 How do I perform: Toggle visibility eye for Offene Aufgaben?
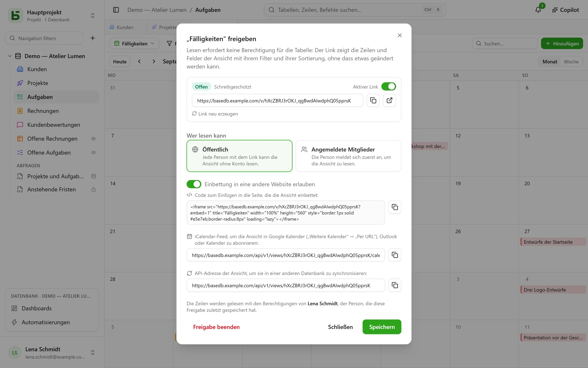(x=93, y=152)
